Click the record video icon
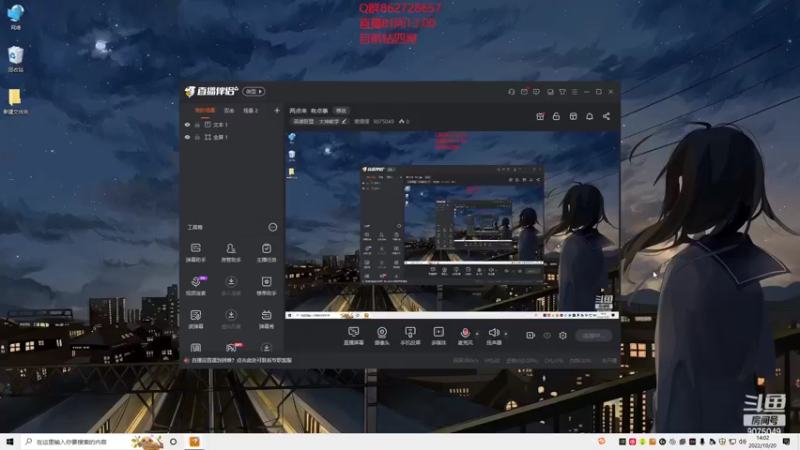 coord(530,335)
